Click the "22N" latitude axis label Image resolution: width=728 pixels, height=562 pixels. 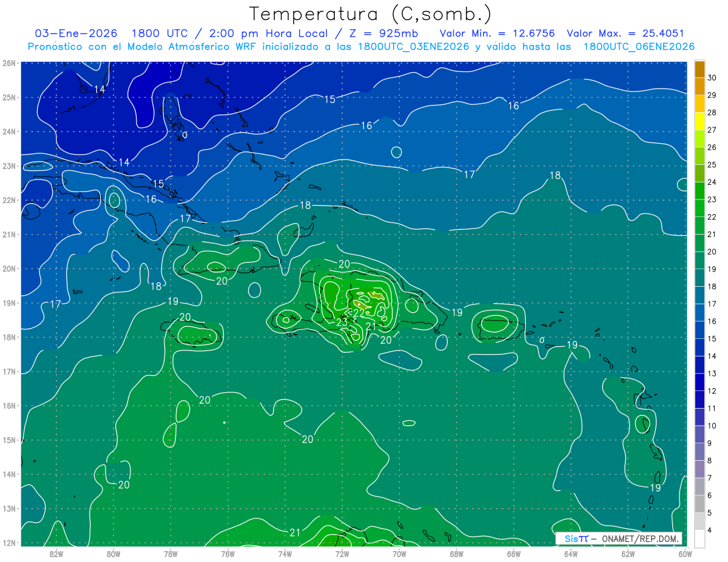pos(9,200)
